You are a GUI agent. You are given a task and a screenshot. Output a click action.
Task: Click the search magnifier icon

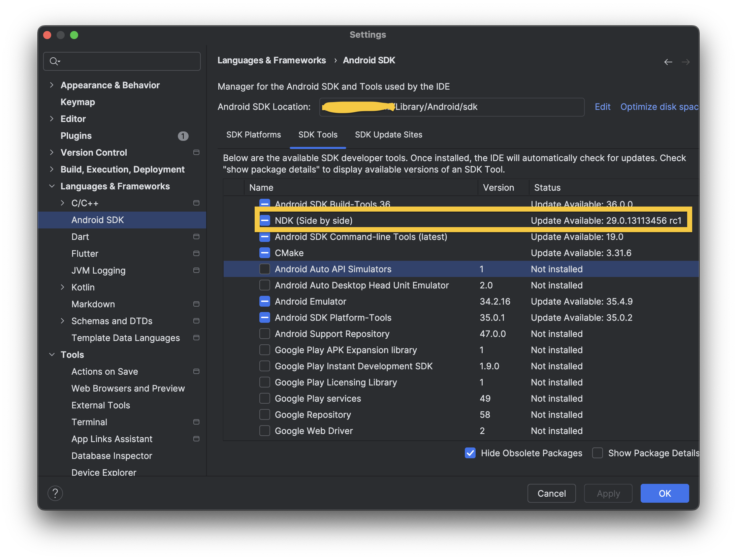[54, 61]
